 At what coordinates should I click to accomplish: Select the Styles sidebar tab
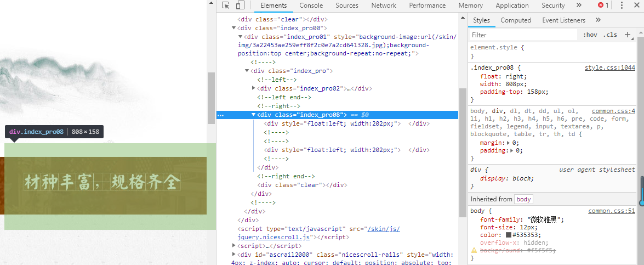481,20
